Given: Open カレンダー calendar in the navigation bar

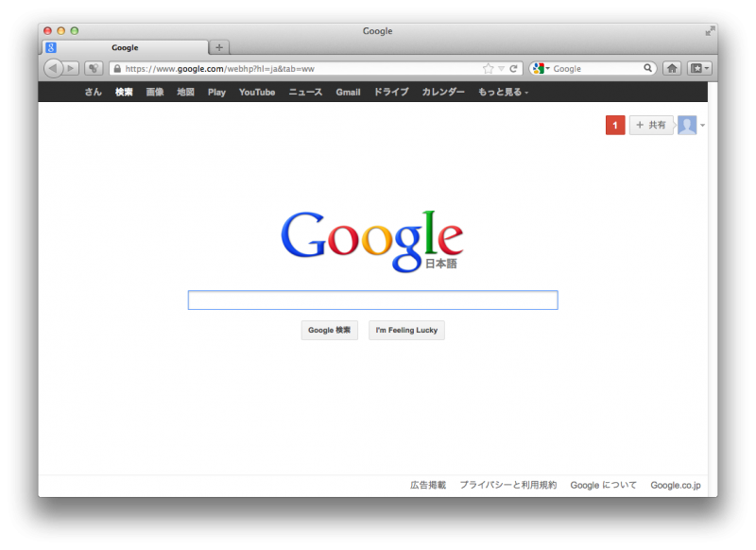Looking at the screenshot, I should [x=443, y=92].
